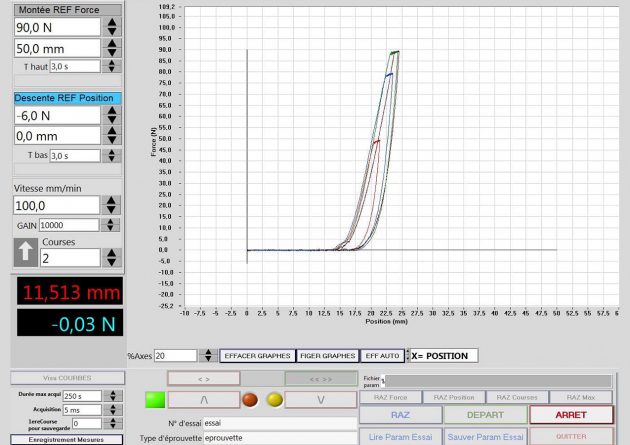Viewport: 630px width, 445px height.
Task: Click the EFFACER GRAPHES button
Action: [257, 355]
